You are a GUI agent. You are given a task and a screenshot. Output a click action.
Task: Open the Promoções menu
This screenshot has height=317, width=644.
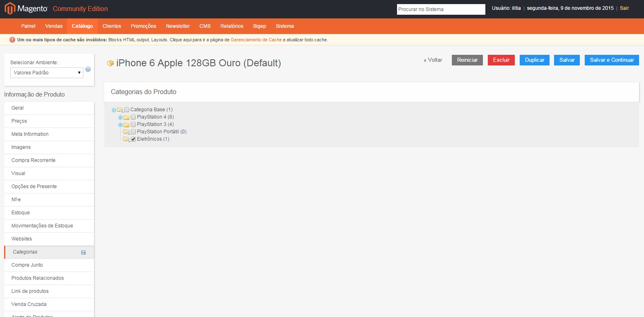click(144, 26)
